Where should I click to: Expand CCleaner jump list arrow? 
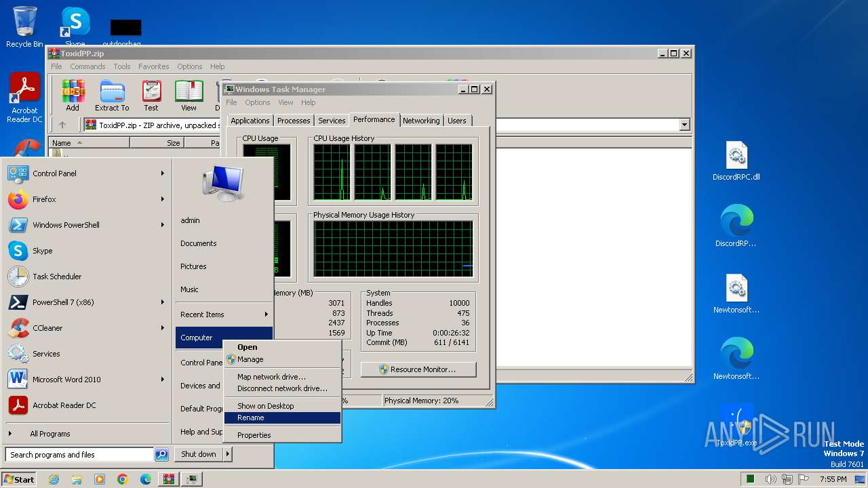(163, 328)
